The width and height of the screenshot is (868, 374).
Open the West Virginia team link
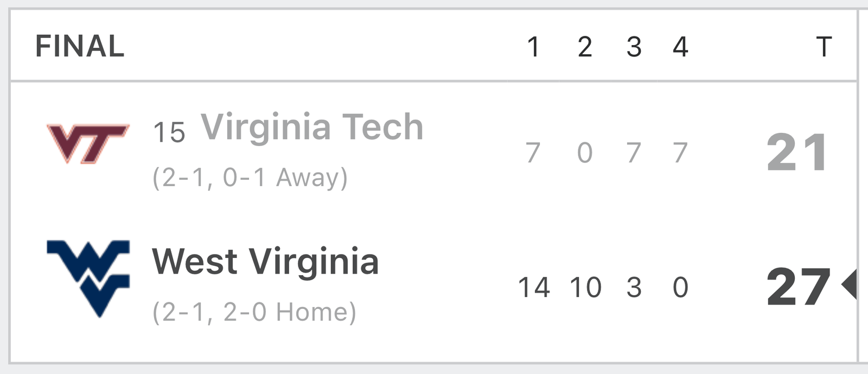click(x=265, y=262)
